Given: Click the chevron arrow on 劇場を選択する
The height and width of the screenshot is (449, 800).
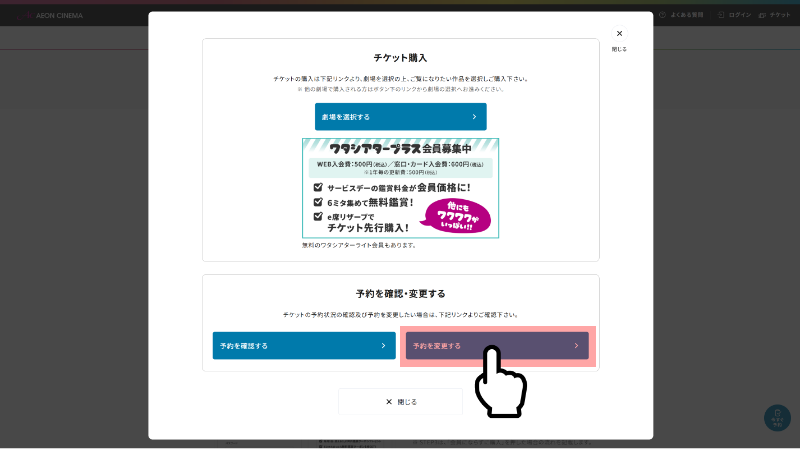Looking at the screenshot, I should pyautogui.click(x=474, y=117).
